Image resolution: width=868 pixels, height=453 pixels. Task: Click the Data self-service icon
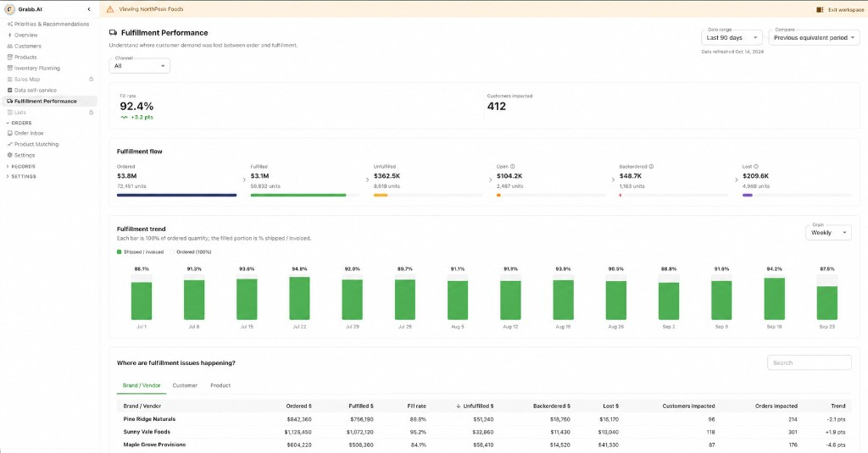(x=9, y=90)
